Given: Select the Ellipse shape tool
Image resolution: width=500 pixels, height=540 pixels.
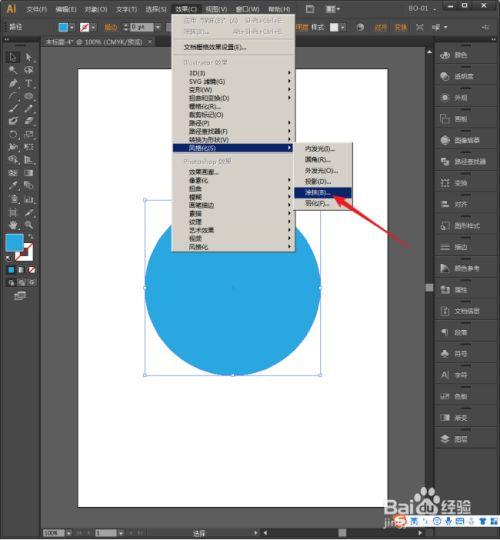Looking at the screenshot, I should click(29, 96).
